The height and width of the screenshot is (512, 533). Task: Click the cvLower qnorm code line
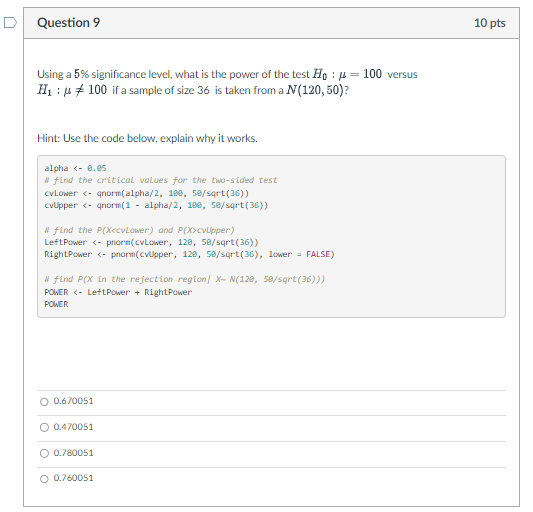(x=147, y=193)
